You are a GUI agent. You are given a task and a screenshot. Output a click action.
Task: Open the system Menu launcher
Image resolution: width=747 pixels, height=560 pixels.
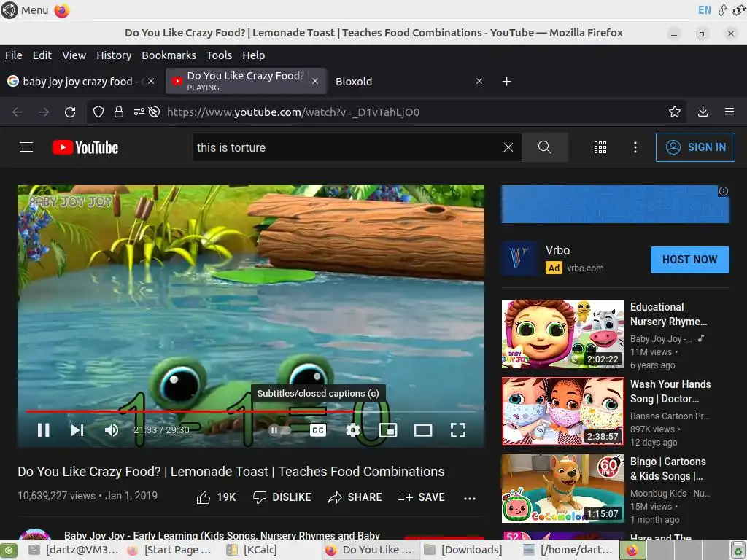(25, 10)
